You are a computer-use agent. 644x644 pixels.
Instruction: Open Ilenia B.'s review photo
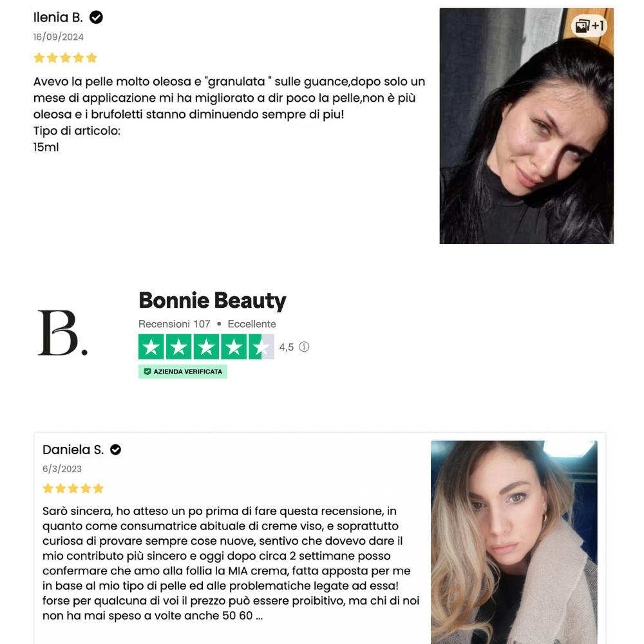click(x=527, y=126)
